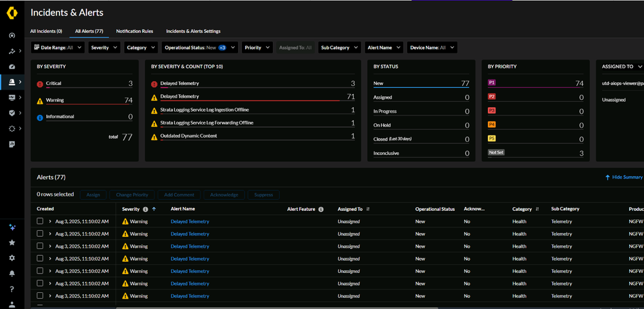This screenshot has width=644, height=309.
Task: Open the Notification Rules tab
Action: (135, 31)
